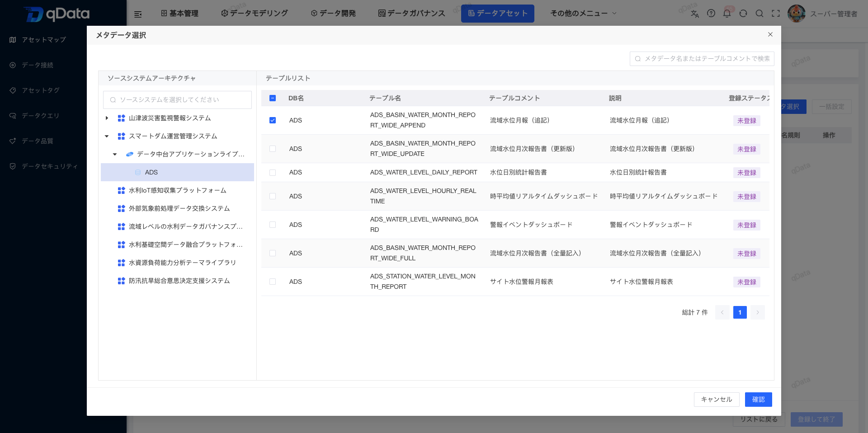This screenshot has width=868, height=433.
Task: Click the user avatar image
Action: click(x=796, y=14)
